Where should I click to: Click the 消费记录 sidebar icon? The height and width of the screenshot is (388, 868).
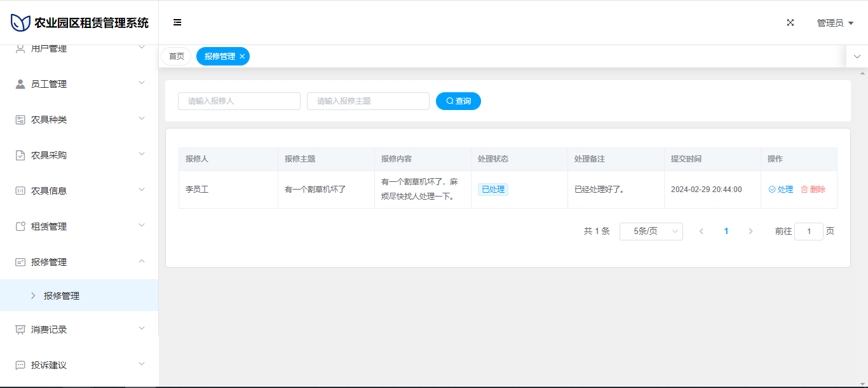20,329
